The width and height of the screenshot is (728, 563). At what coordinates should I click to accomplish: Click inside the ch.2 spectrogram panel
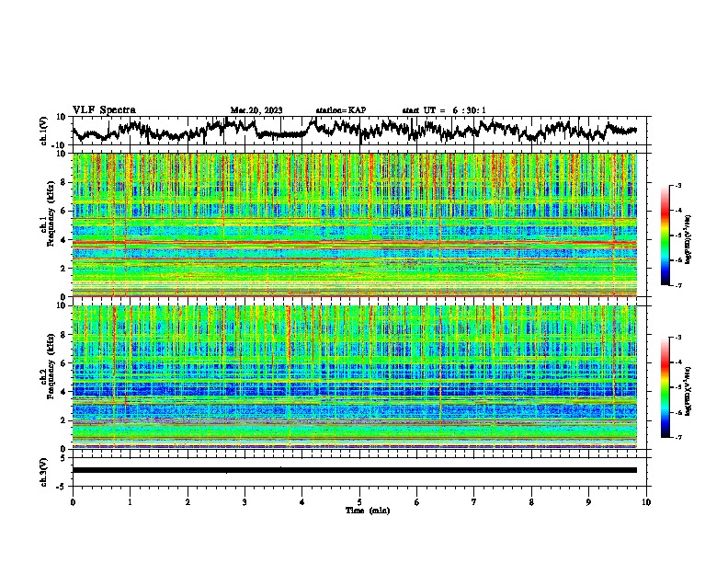click(x=355, y=377)
